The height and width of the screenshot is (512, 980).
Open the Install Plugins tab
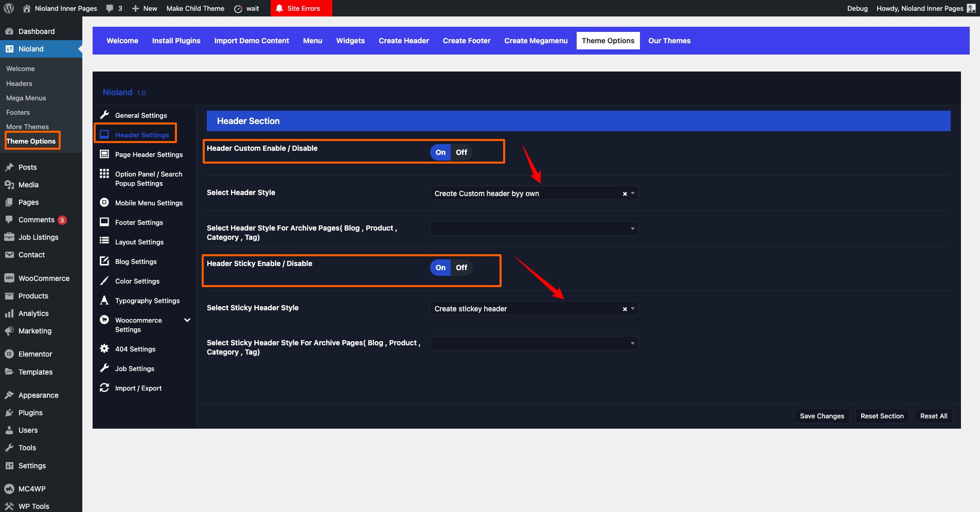[176, 41]
